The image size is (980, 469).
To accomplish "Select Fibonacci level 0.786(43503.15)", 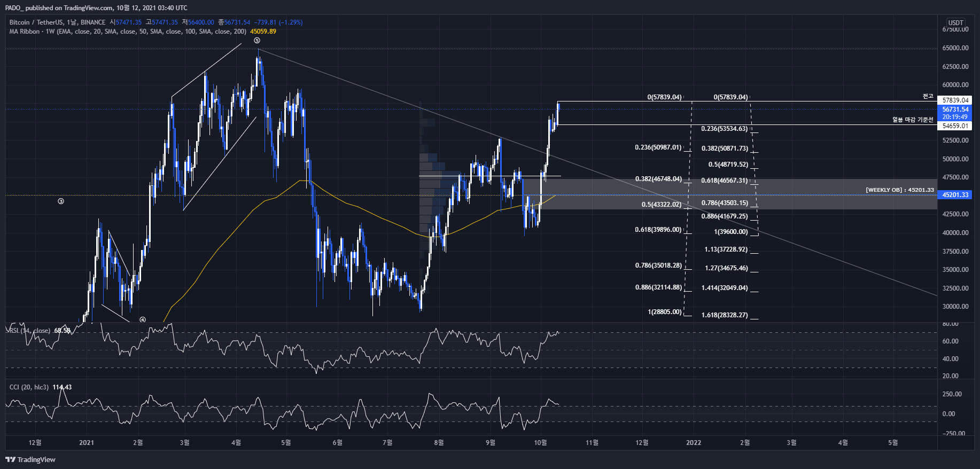I will [x=725, y=203].
